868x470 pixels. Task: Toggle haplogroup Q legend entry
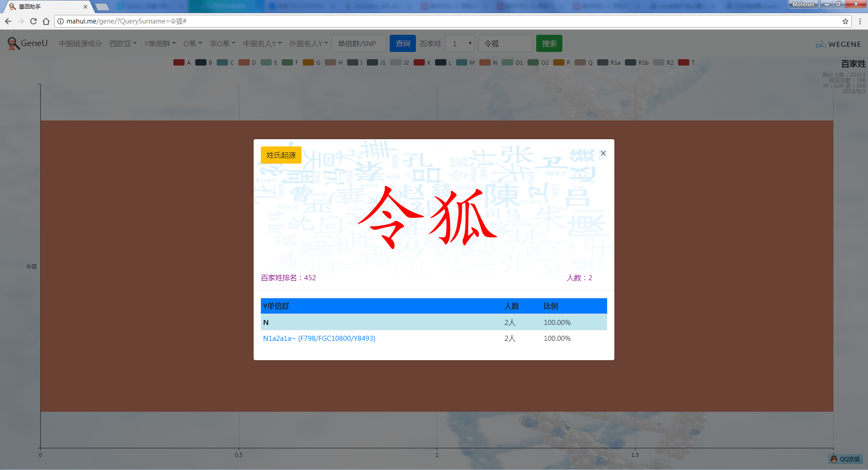pos(584,62)
